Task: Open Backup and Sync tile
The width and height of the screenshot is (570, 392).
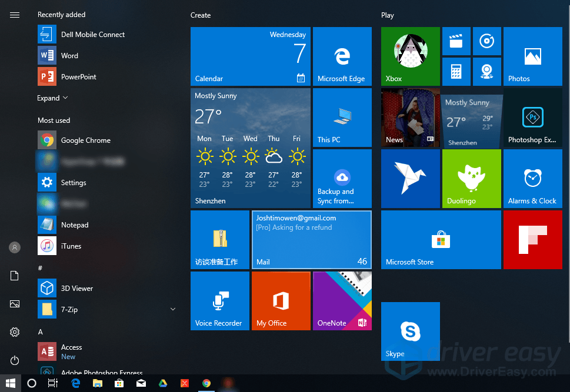Action: click(342, 179)
